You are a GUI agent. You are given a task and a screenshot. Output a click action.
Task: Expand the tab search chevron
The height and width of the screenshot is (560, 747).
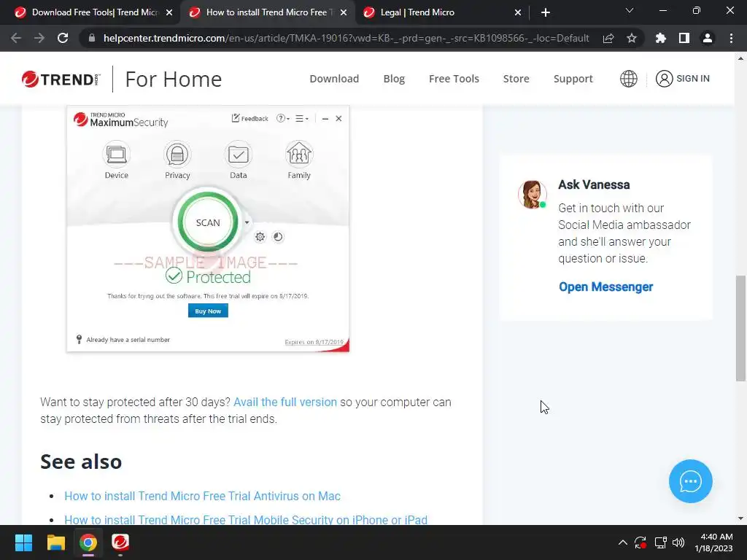click(630, 10)
